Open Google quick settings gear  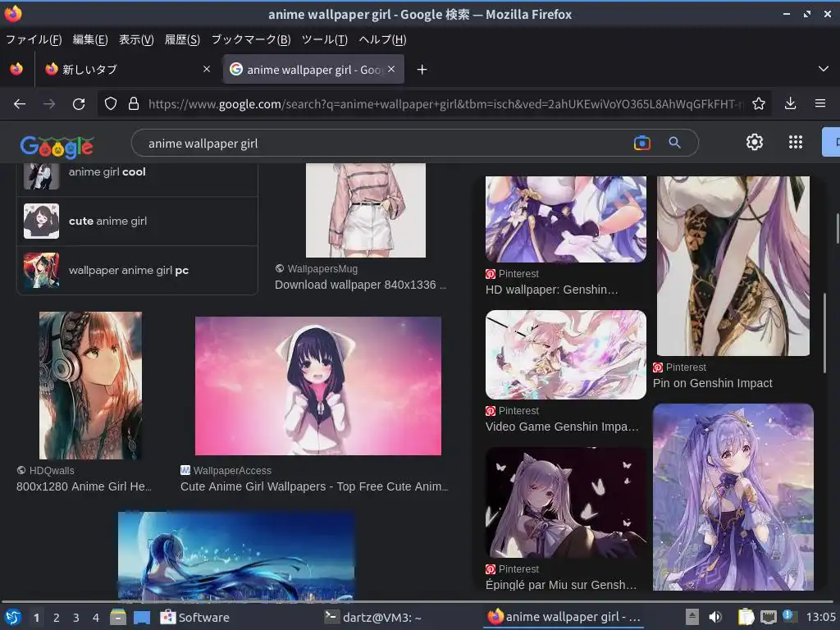[755, 142]
